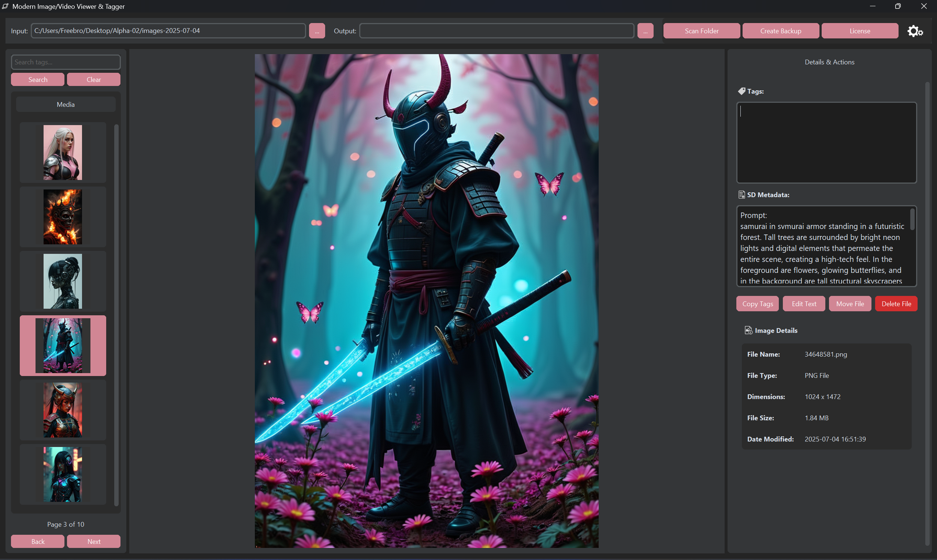This screenshot has width=937, height=560.
Task: Copy Tags to clipboard
Action: (757, 304)
